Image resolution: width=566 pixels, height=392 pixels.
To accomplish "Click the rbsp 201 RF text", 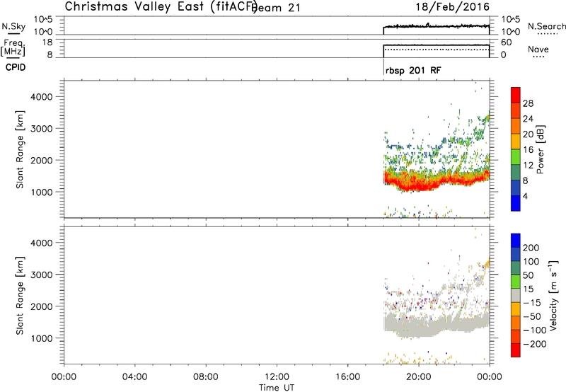I will click(413, 70).
